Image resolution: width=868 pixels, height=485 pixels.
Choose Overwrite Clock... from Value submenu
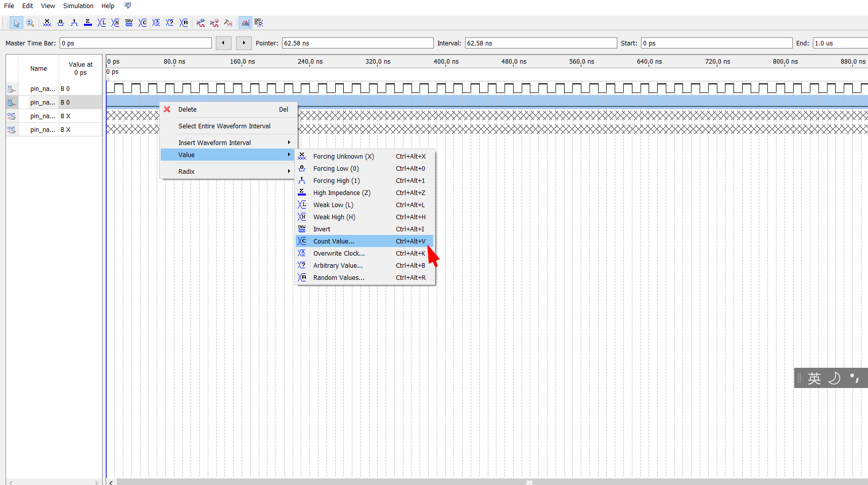point(364,253)
